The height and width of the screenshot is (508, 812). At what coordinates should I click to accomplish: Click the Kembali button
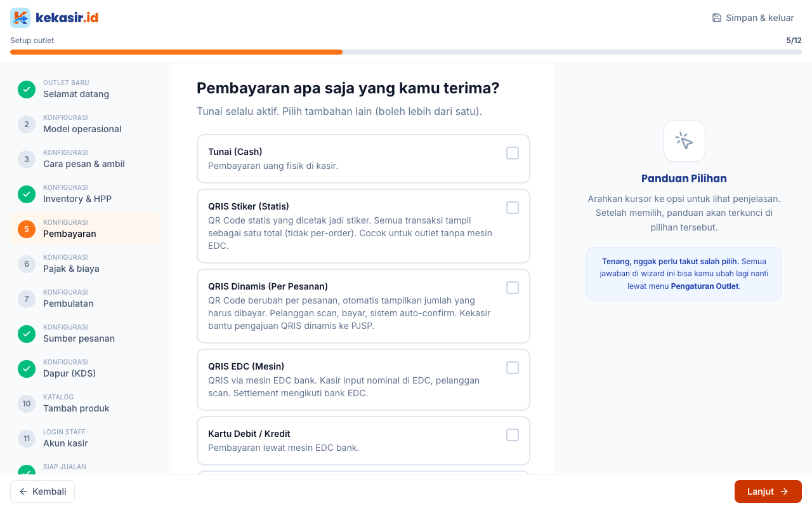click(x=43, y=491)
